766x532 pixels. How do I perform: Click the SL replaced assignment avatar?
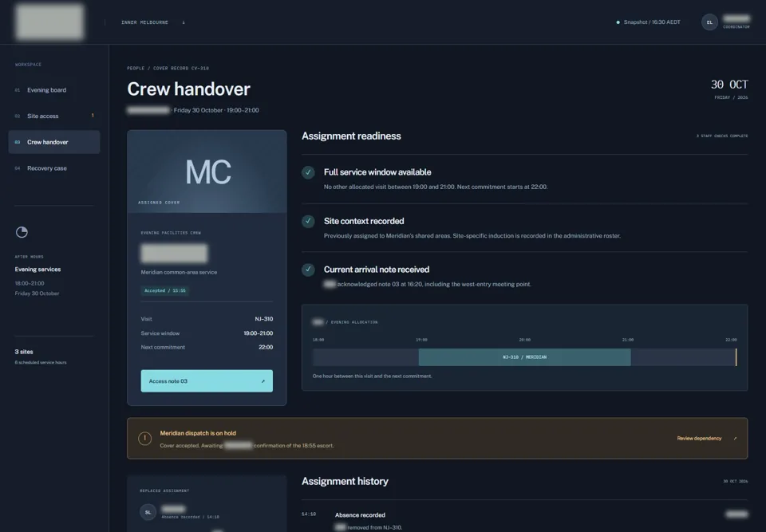coord(148,512)
